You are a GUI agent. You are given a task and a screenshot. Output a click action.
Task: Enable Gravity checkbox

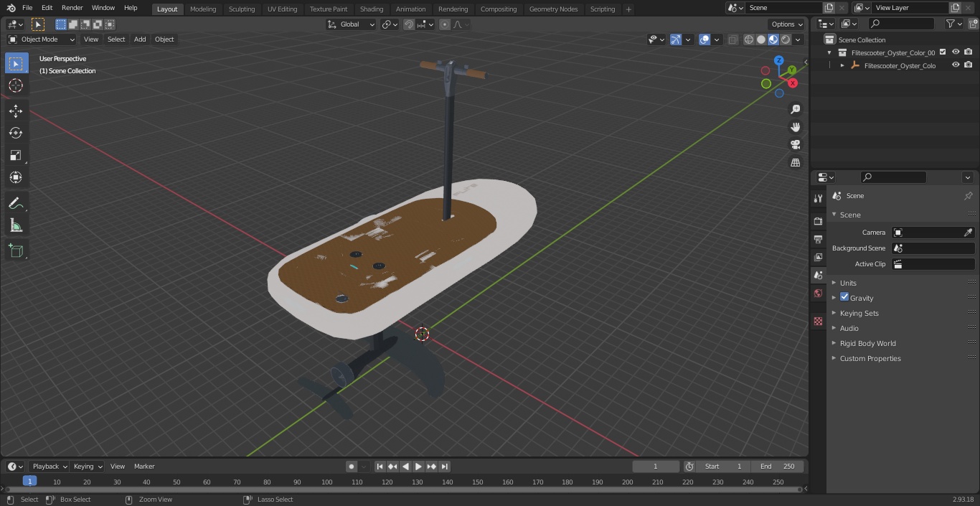[x=844, y=297]
